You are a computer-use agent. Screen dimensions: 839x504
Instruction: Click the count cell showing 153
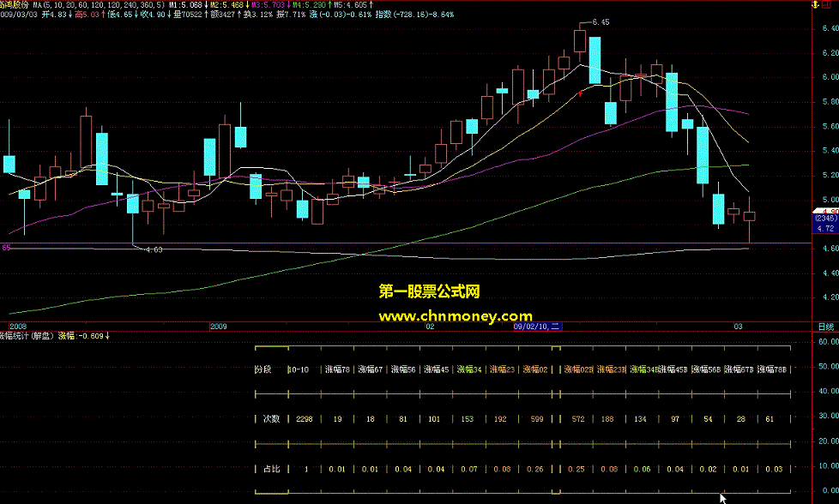pos(468,419)
